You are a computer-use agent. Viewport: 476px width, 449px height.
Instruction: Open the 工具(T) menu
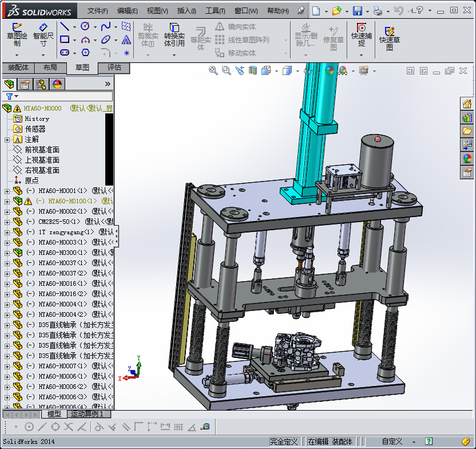point(215,11)
